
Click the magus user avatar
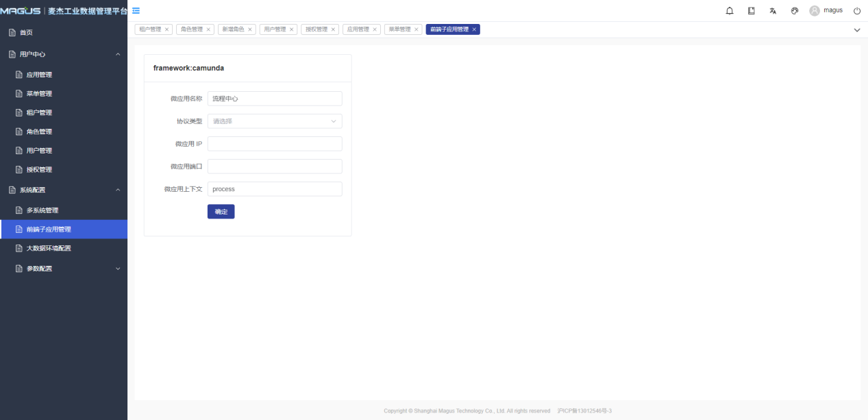(815, 11)
